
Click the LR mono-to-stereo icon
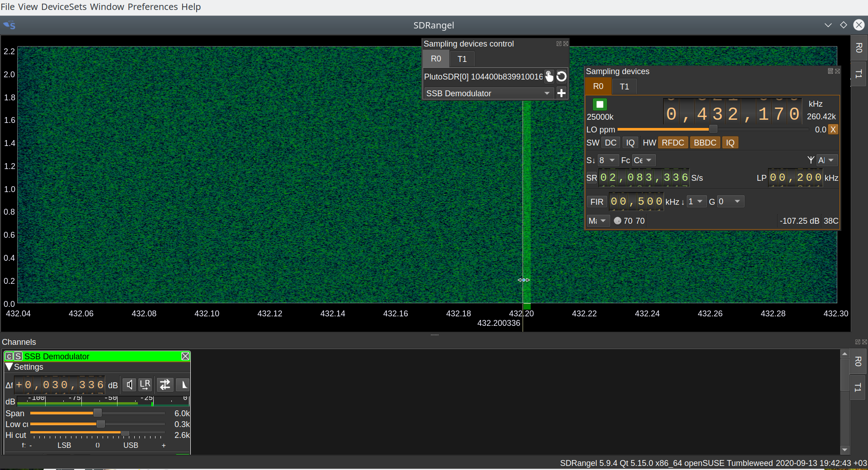pos(145,385)
